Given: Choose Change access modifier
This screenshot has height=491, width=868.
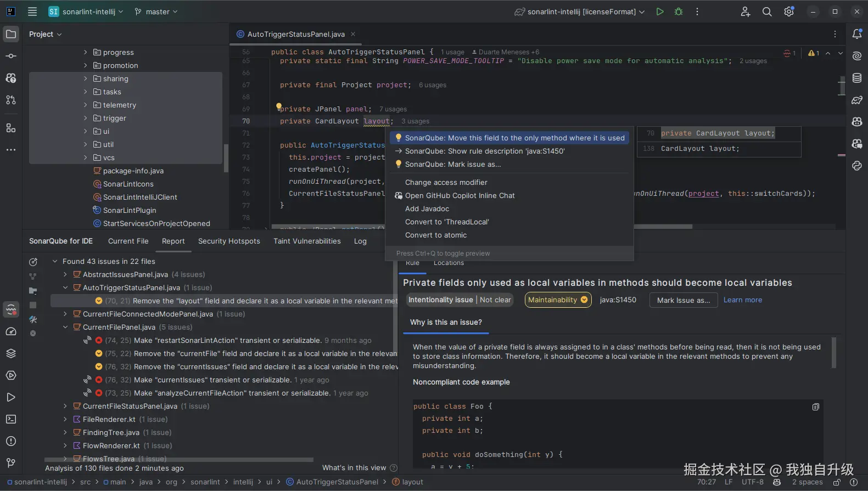Looking at the screenshot, I should click(509, 183).
